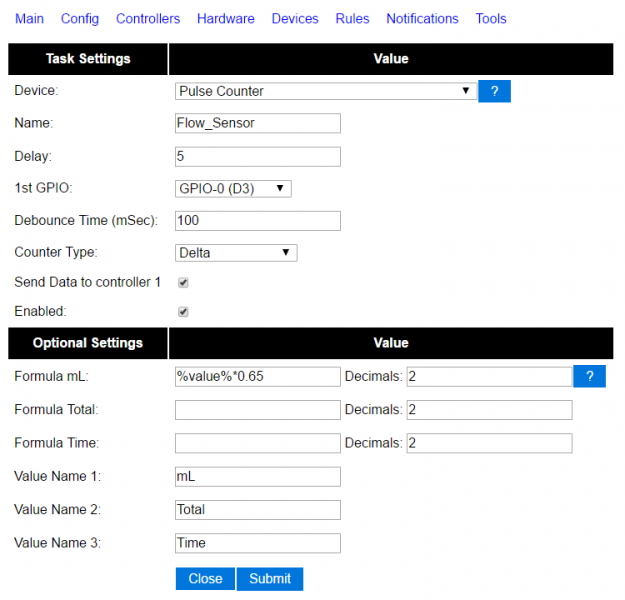
Task: Go to the Main tab
Action: point(29,19)
